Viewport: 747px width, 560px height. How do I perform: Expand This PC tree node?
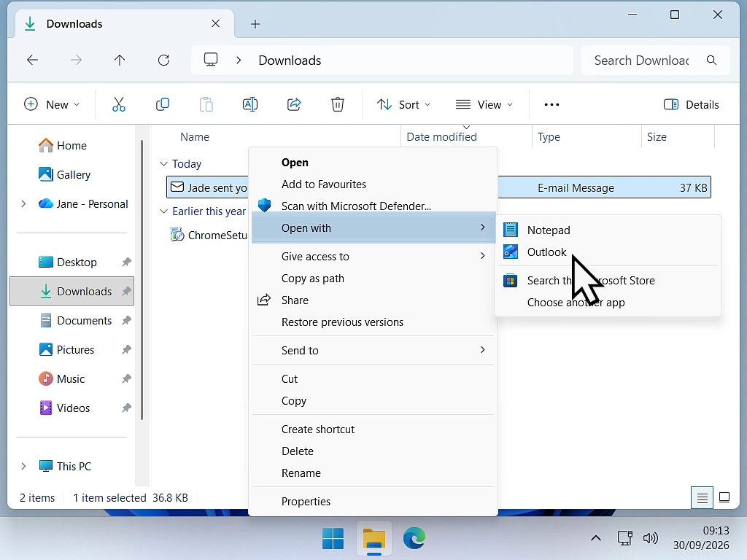[x=23, y=466]
